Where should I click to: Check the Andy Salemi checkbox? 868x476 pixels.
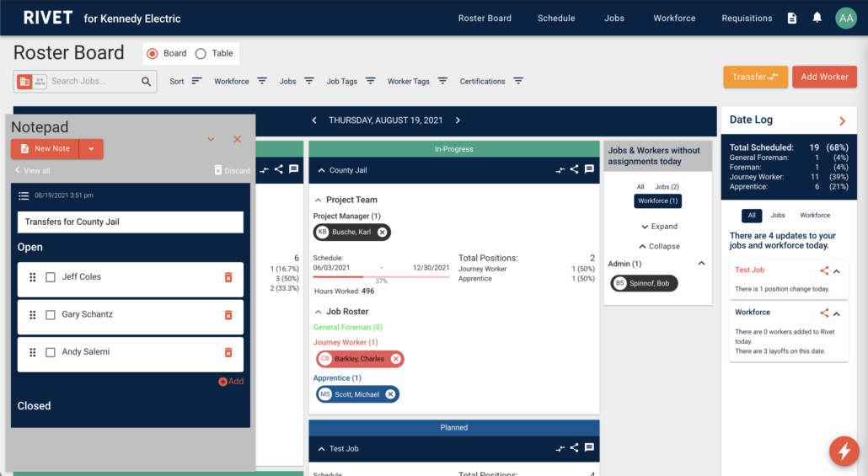[x=51, y=352]
